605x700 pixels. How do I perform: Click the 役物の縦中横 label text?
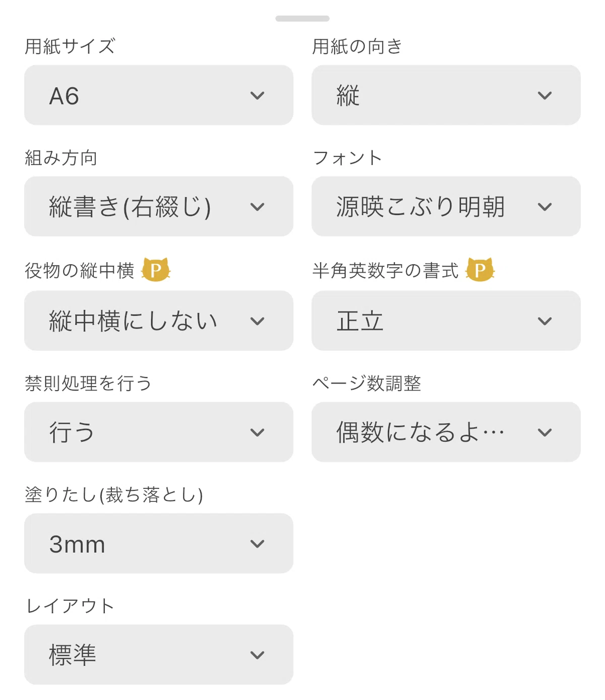[x=80, y=271]
